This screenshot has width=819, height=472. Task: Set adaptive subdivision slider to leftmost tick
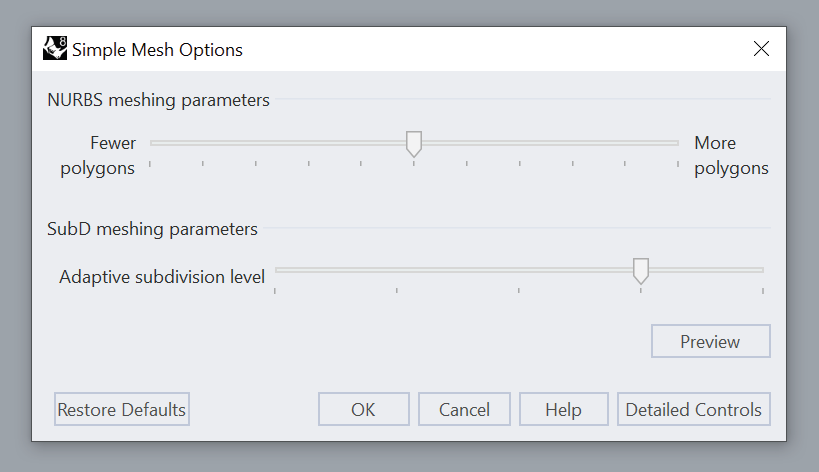point(276,270)
